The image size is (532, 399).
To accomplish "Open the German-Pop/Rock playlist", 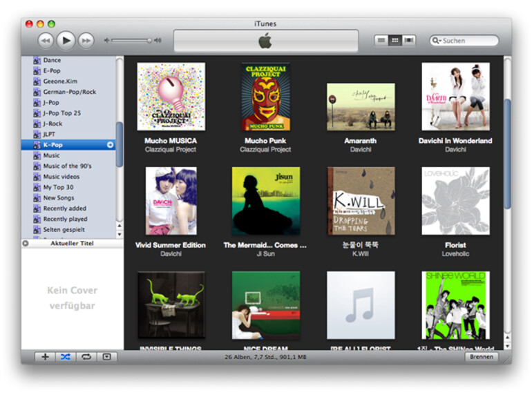I will point(68,92).
